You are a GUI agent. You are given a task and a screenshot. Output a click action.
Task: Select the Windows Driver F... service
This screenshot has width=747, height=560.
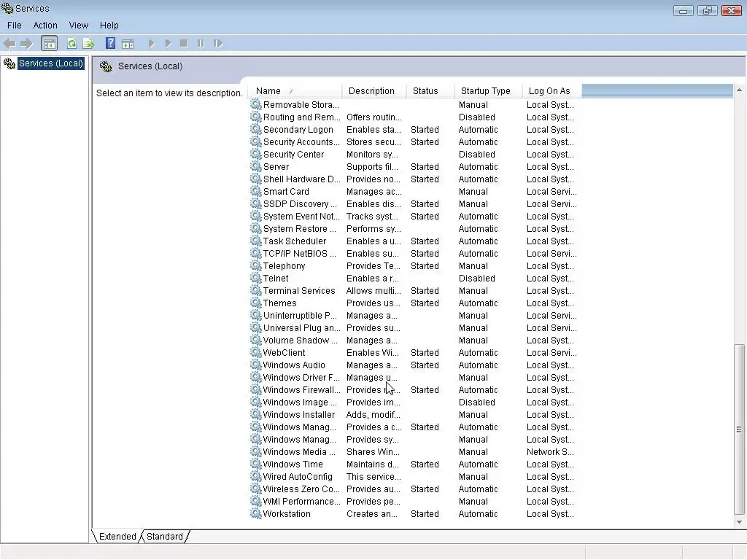pyautogui.click(x=301, y=377)
